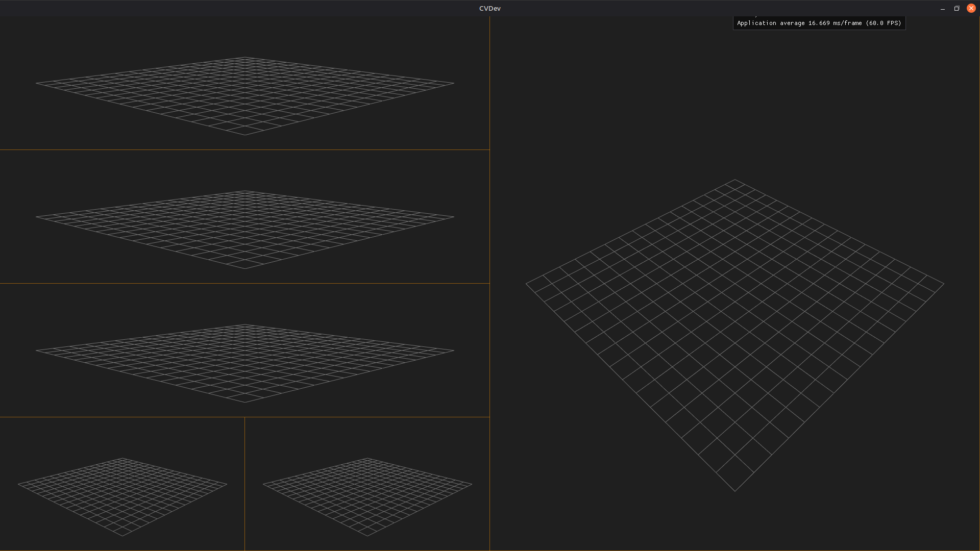The width and height of the screenshot is (980, 551).
Task: Click the left corner of large grid
Action: (526, 284)
